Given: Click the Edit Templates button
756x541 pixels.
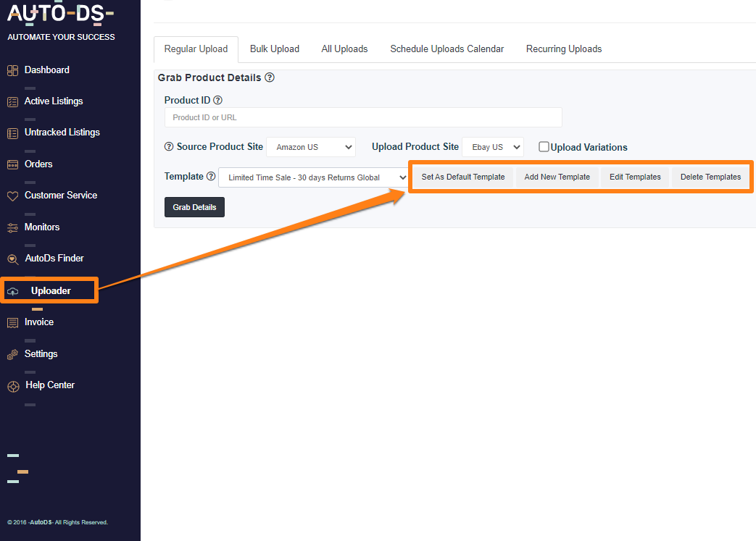Looking at the screenshot, I should (635, 177).
